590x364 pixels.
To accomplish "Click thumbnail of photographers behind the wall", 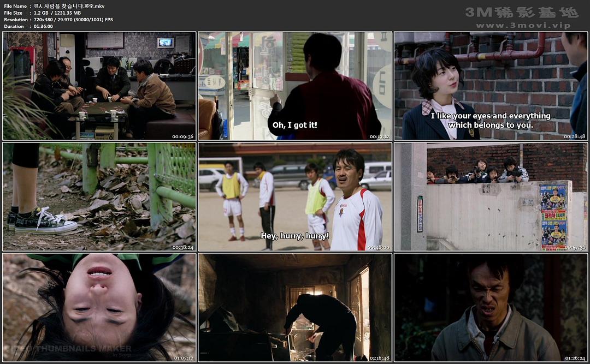I will pos(491,196).
